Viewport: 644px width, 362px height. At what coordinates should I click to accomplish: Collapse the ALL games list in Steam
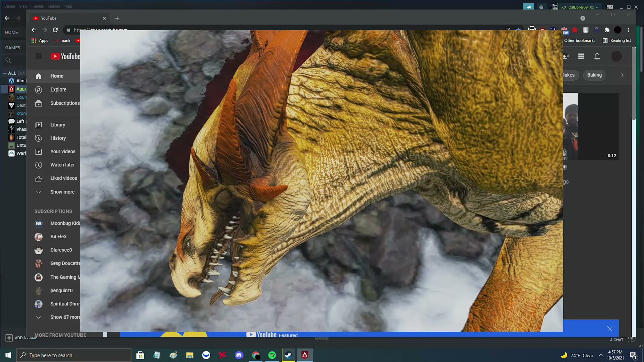click(6, 73)
